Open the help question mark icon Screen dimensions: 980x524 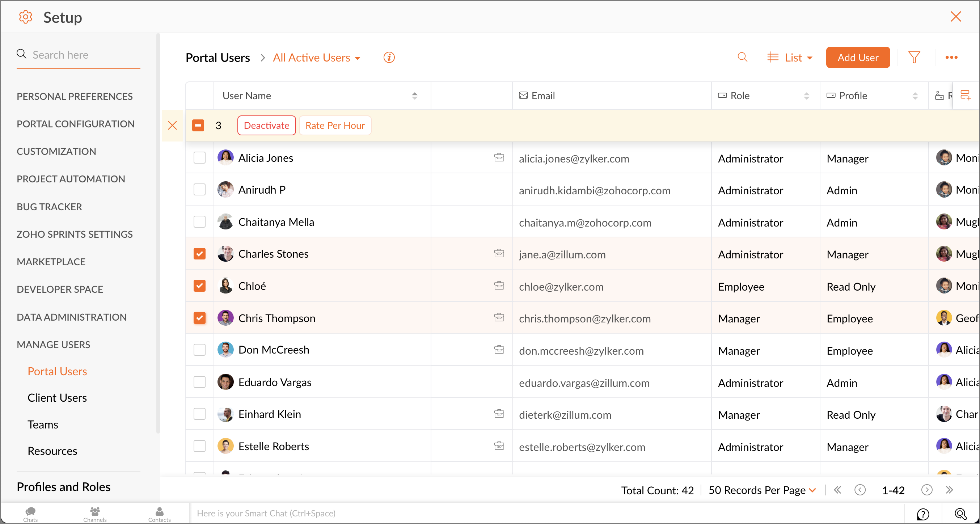923,514
